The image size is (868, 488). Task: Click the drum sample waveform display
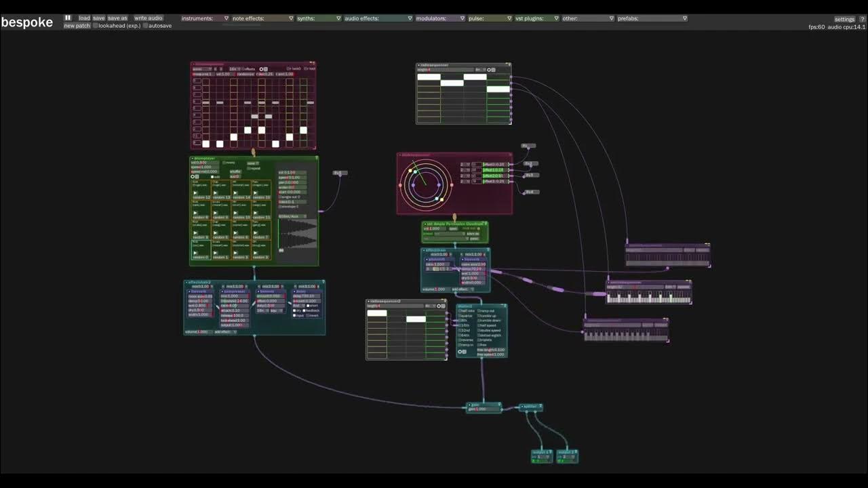pyautogui.click(x=298, y=233)
